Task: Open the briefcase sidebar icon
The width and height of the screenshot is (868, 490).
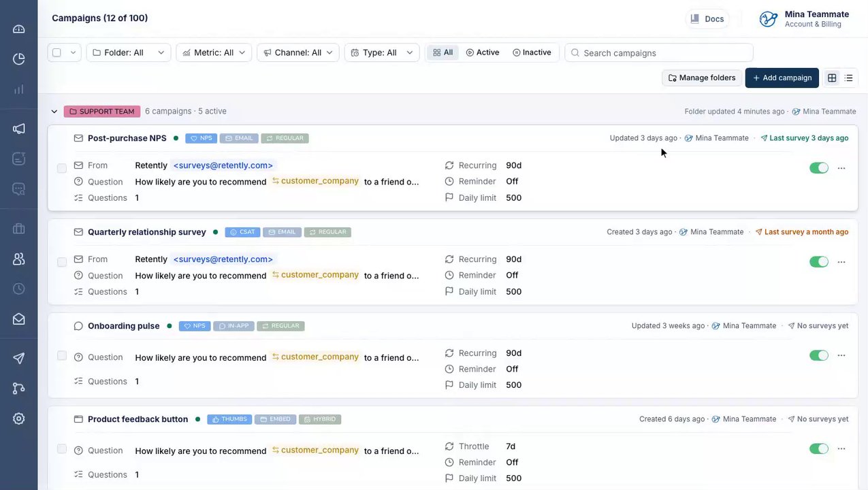Action: 18,229
